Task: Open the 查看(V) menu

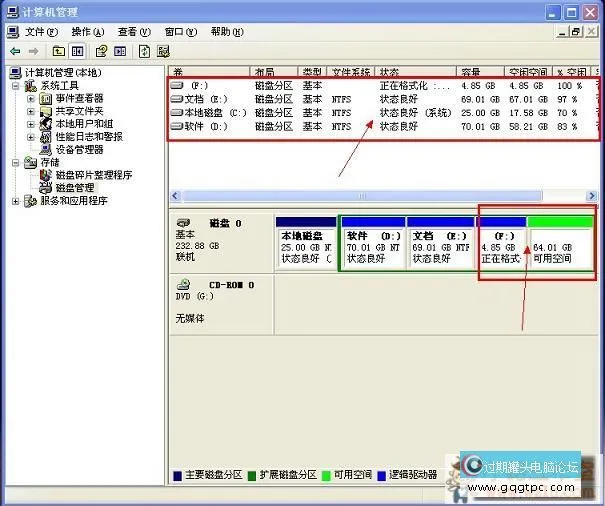Action: 134,32
